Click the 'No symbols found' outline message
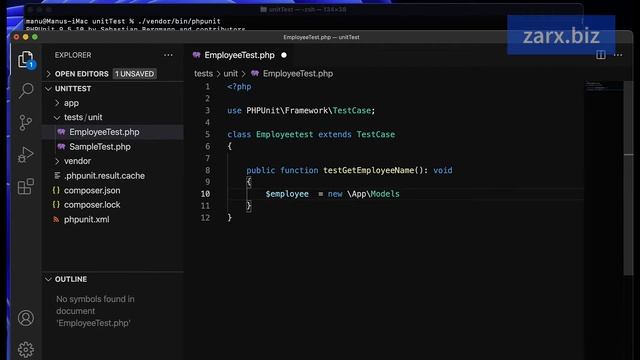640x360 pixels. click(x=95, y=311)
